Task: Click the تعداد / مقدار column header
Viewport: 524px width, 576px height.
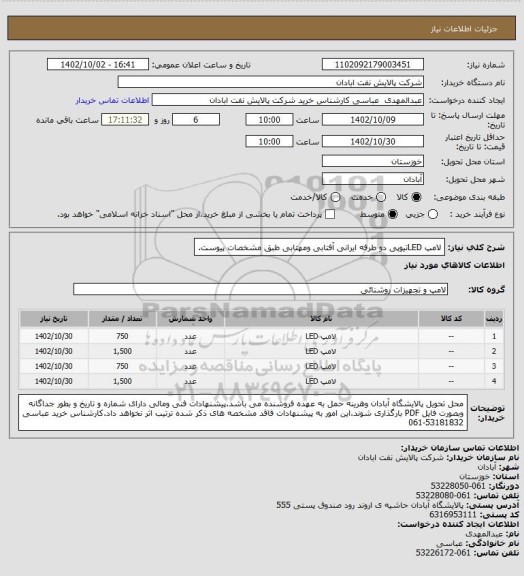Action: coord(122,319)
